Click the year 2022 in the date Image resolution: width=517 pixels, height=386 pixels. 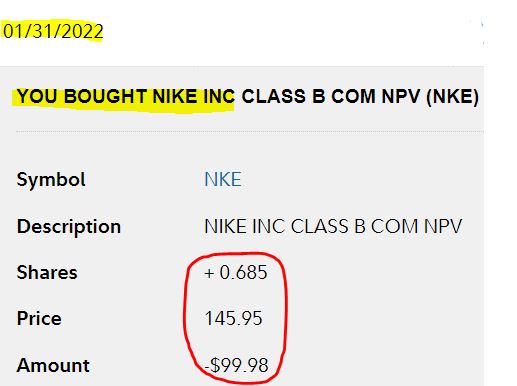82,32
